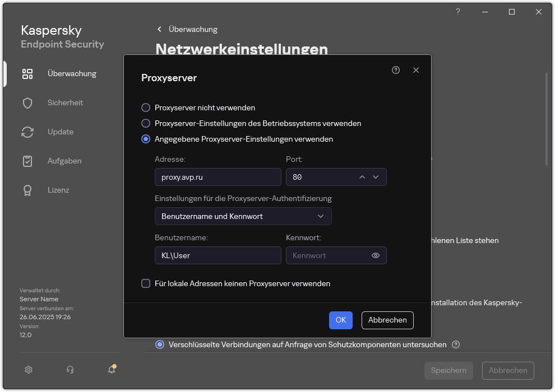Click inside the Adresse input field

218,177
